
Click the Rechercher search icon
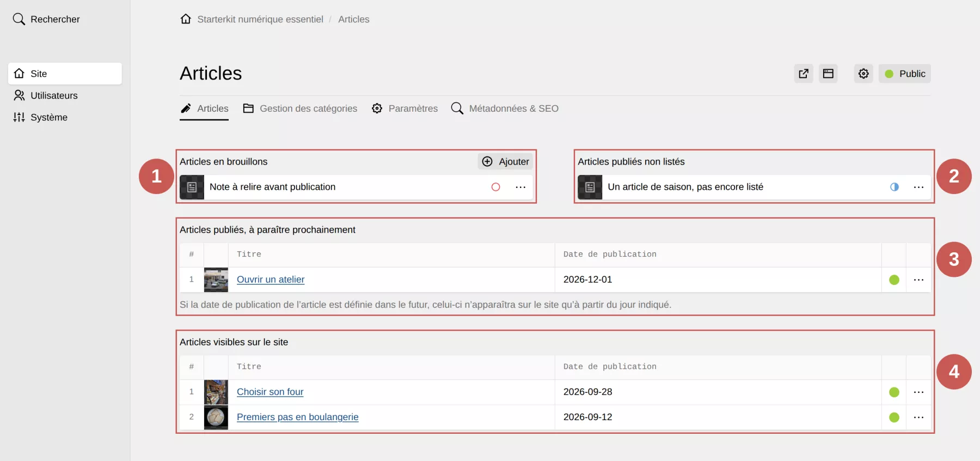[x=19, y=19]
